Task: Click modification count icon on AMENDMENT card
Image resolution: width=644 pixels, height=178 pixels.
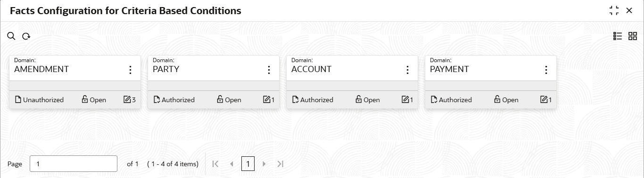Action: (127, 99)
